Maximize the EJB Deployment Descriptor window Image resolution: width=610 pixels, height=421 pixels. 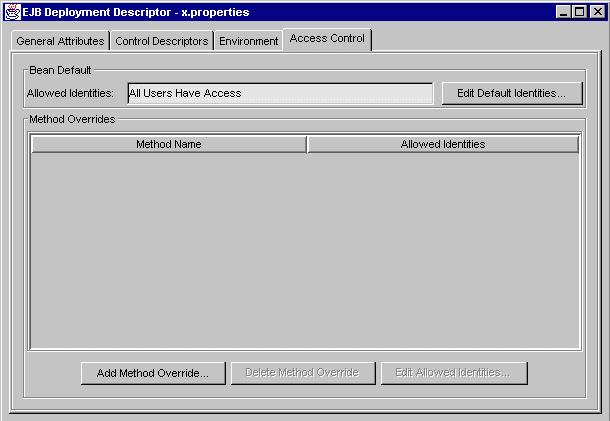click(579, 12)
